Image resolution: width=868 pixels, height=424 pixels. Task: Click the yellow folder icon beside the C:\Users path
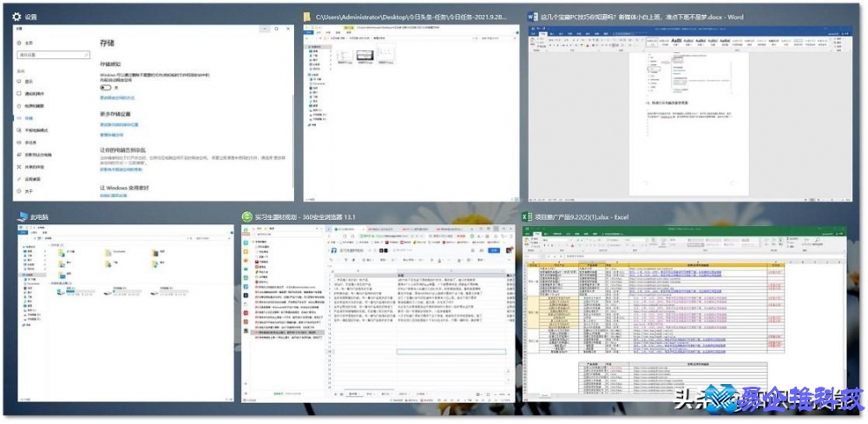click(x=306, y=17)
